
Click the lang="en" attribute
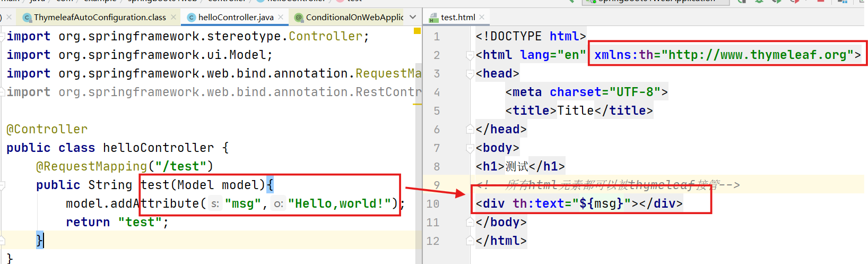click(553, 55)
